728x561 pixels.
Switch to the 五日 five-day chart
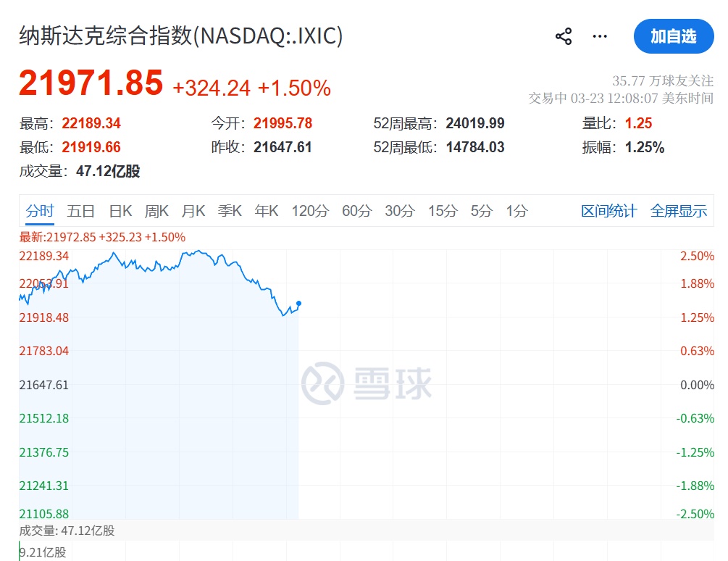coord(82,211)
